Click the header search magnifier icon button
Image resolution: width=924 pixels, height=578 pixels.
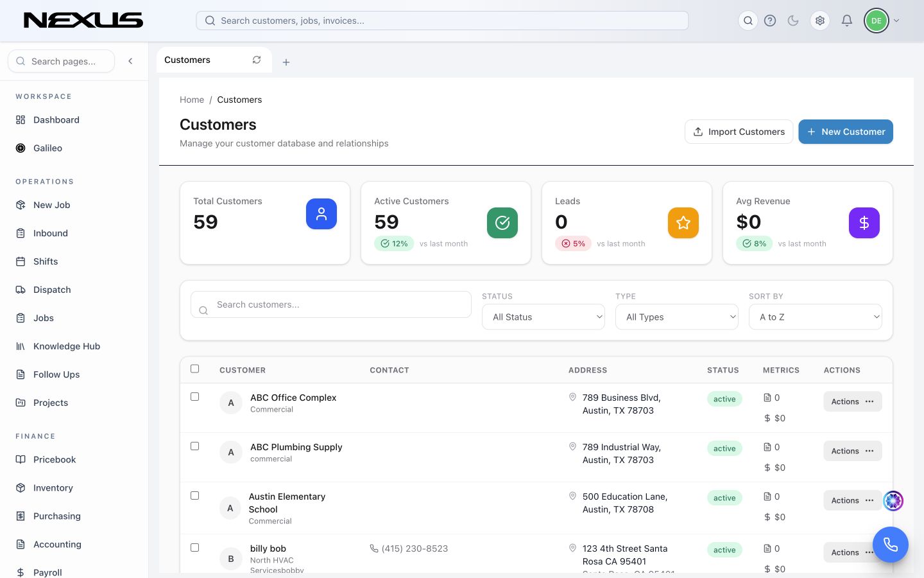point(748,21)
